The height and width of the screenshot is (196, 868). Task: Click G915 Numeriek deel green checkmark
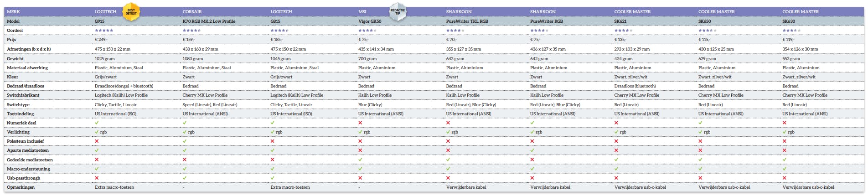[x=97, y=123]
